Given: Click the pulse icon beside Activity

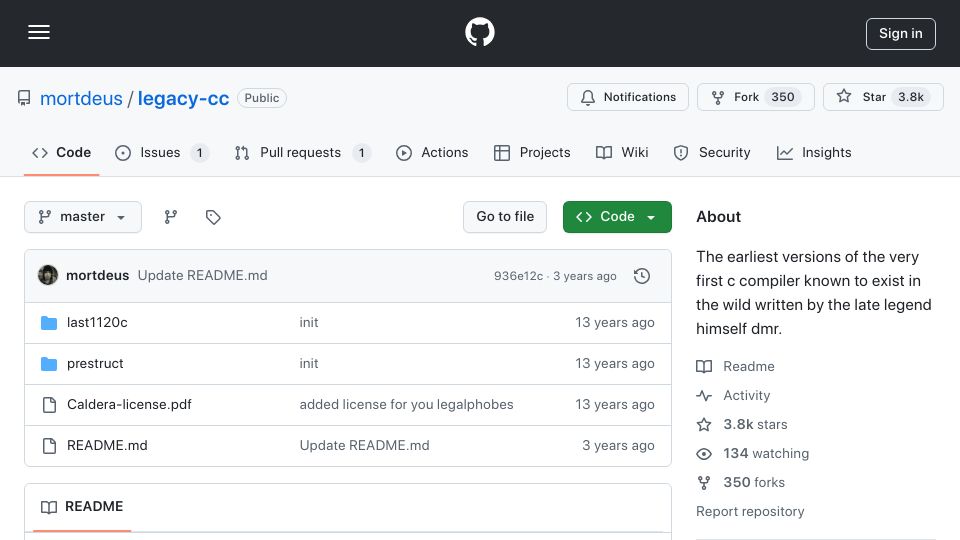Looking at the screenshot, I should click(704, 396).
